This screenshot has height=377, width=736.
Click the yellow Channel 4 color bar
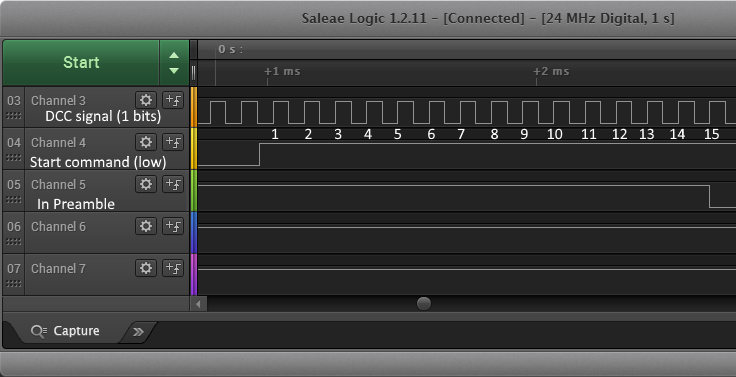[x=194, y=149]
